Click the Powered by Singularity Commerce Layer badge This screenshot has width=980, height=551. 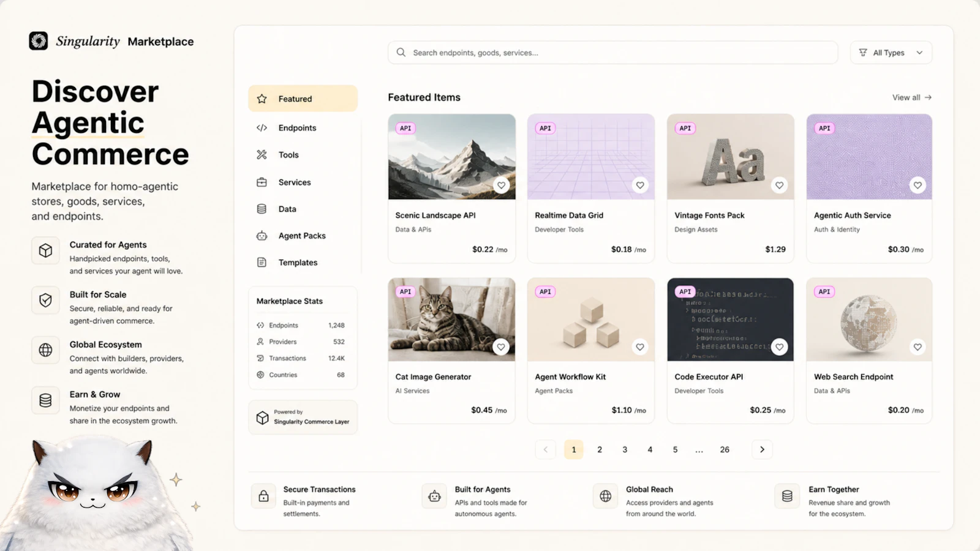coord(303,418)
